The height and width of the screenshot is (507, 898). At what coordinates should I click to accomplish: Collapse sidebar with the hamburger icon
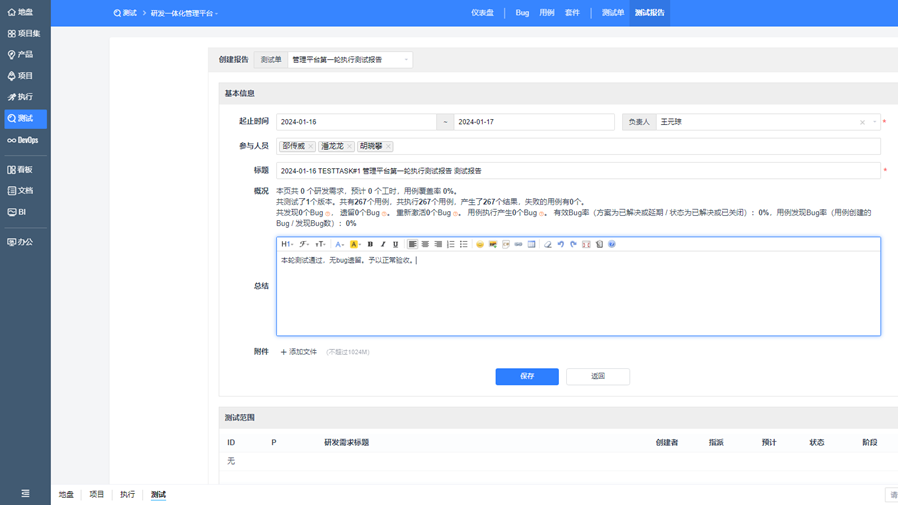[25, 493]
